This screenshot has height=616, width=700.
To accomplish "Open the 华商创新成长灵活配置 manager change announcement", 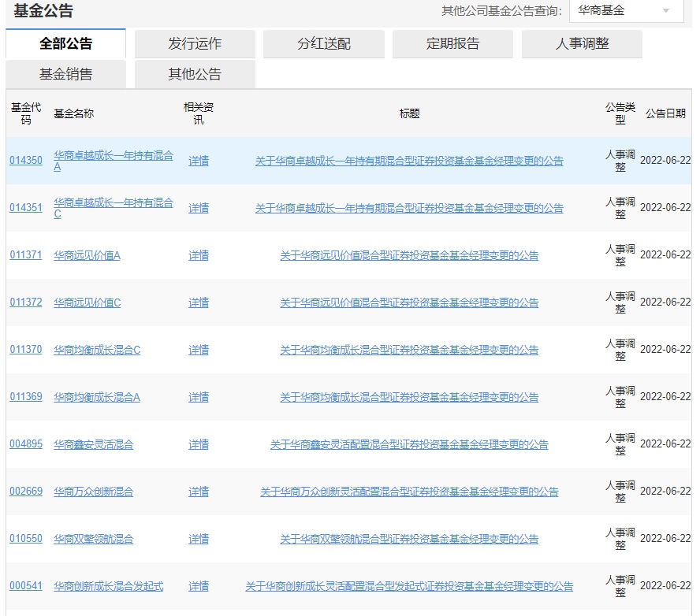I will point(409,587).
